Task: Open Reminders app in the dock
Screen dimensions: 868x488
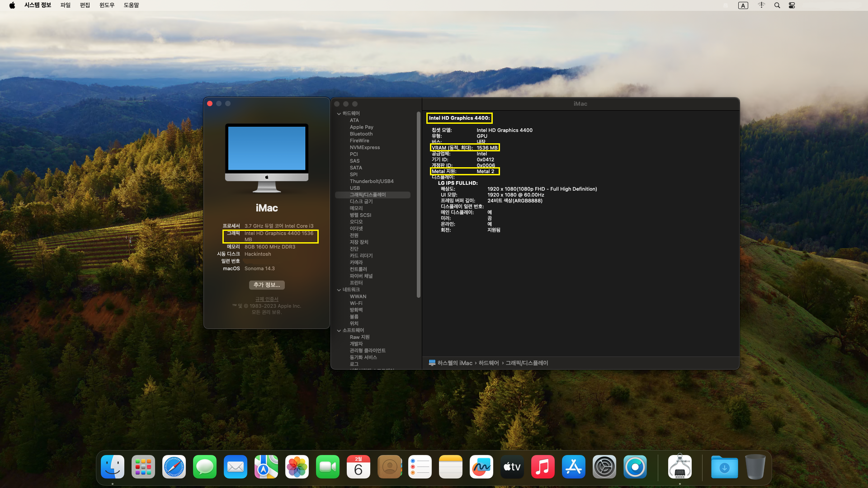Action: click(420, 467)
